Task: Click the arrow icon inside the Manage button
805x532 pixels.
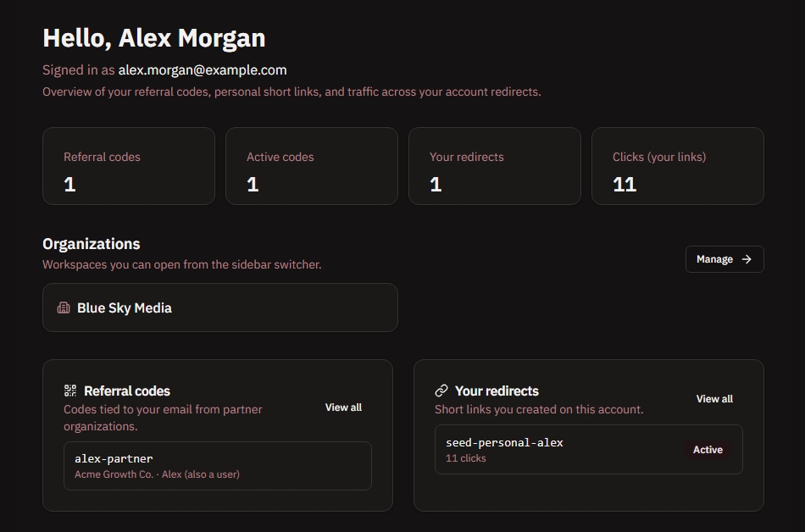Action: (x=747, y=259)
